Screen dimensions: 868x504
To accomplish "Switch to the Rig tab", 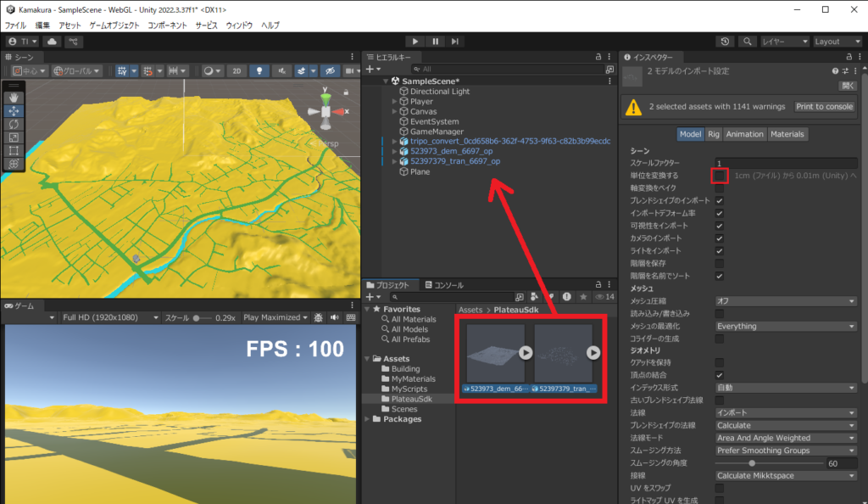I will [714, 134].
